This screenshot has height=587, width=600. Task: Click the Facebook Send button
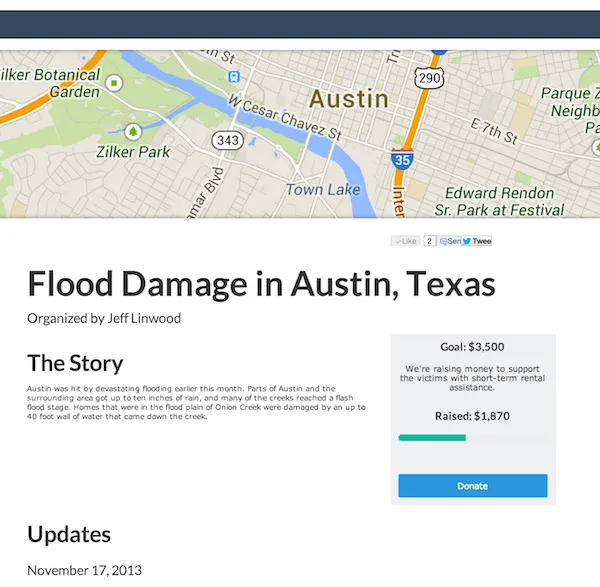click(x=450, y=241)
